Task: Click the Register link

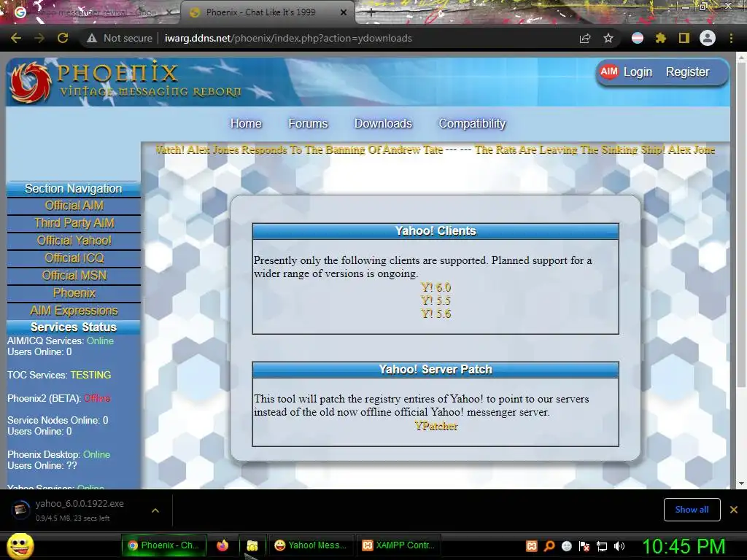Action: pos(687,72)
